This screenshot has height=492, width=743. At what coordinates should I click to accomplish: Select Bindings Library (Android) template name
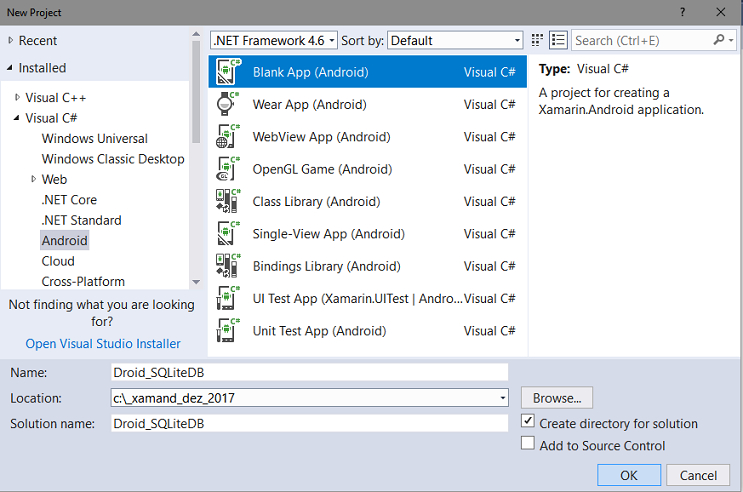tap(326, 266)
